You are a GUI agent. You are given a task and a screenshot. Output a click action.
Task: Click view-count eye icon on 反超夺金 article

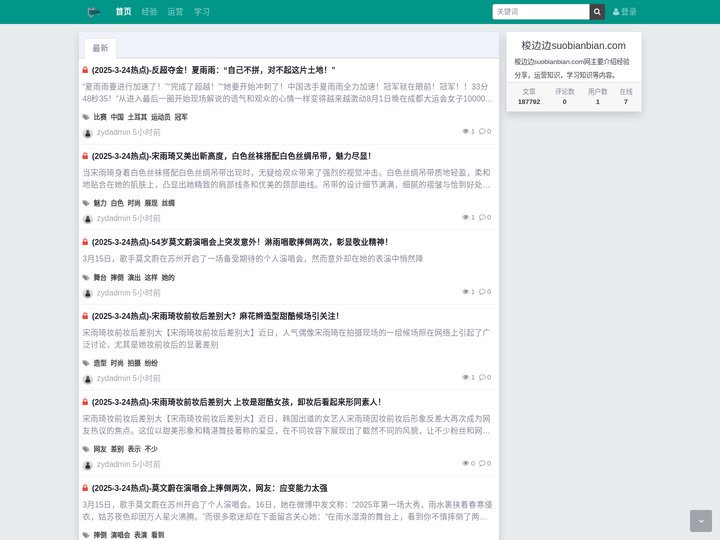[465, 131]
